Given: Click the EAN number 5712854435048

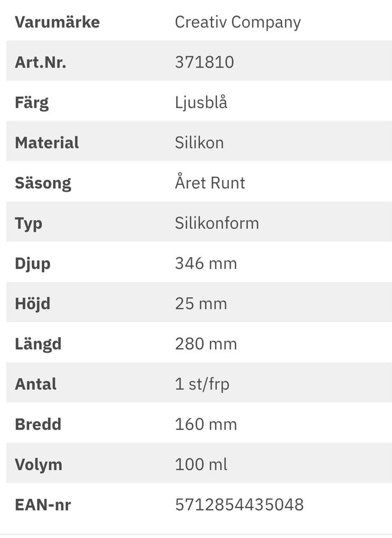Looking at the screenshot, I should [239, 505].
